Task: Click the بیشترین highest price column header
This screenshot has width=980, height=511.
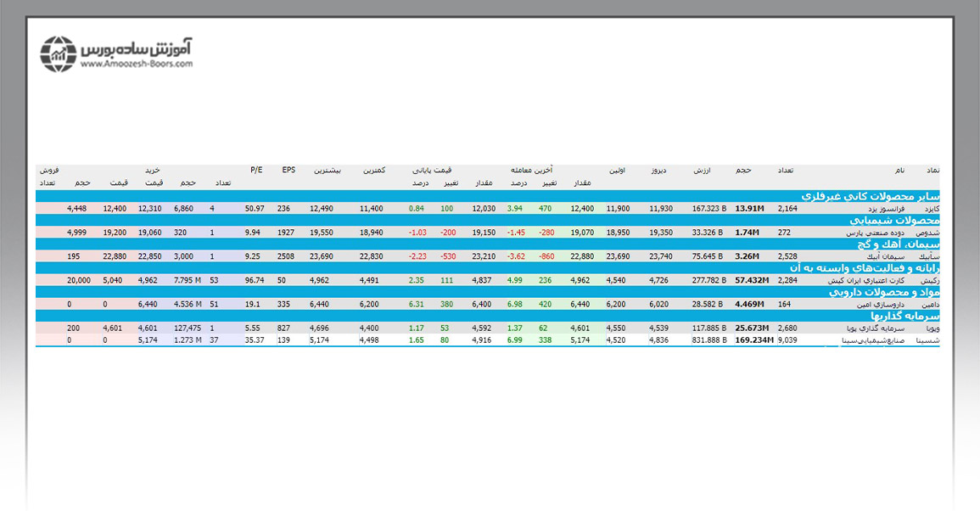Action: tap(327, 171)
